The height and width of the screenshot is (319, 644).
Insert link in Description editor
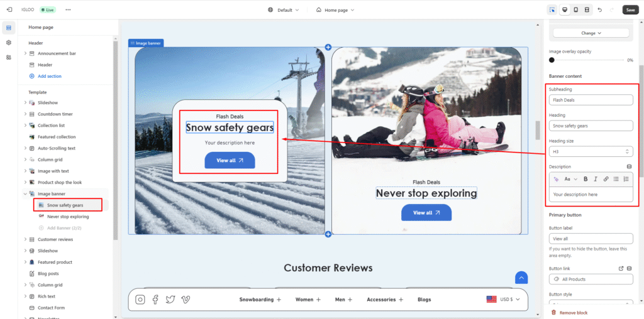point(606,179)
